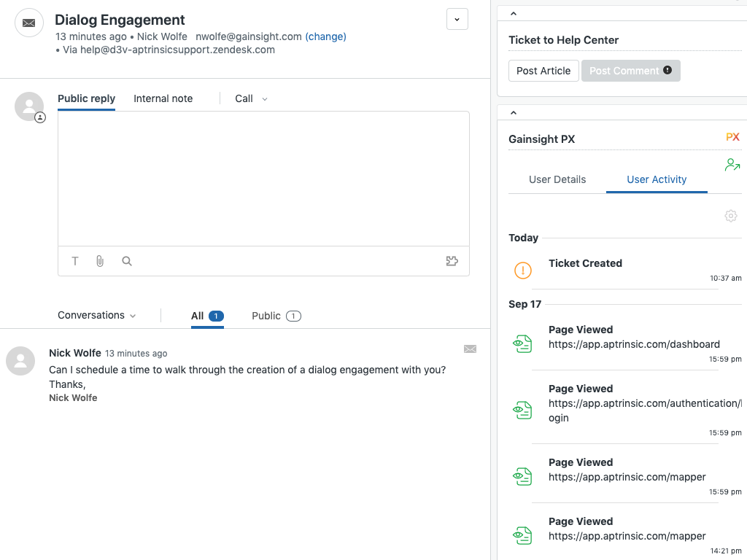Switch to the User Details tab
The width and height of the screenshot is (747, 560).
tap(557, 179)
